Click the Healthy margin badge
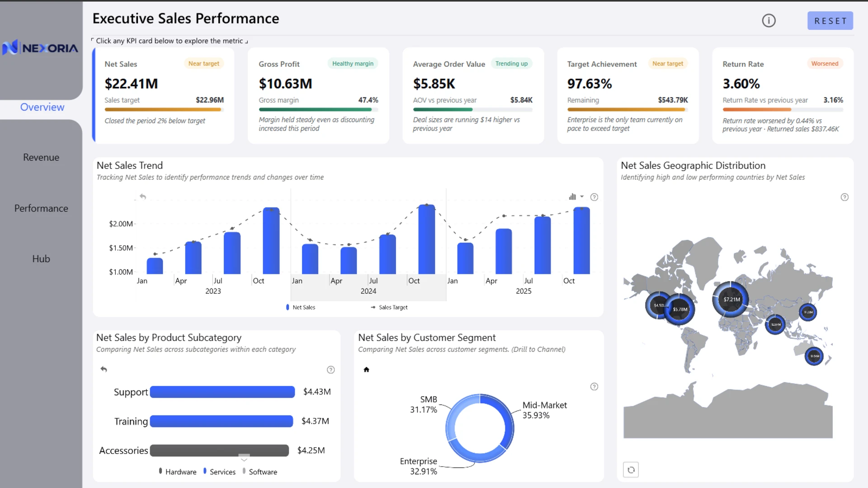The width and height of the screenshot is (868, 488). pyautogui.click(x=353, y=64)
